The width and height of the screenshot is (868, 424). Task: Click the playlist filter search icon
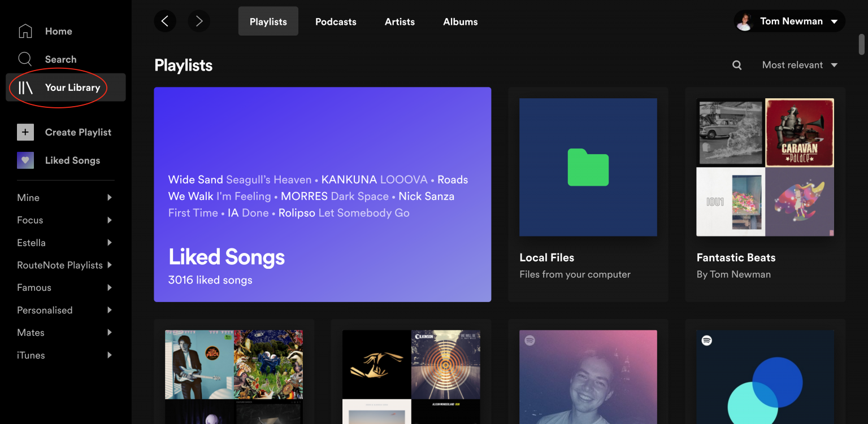737,65
